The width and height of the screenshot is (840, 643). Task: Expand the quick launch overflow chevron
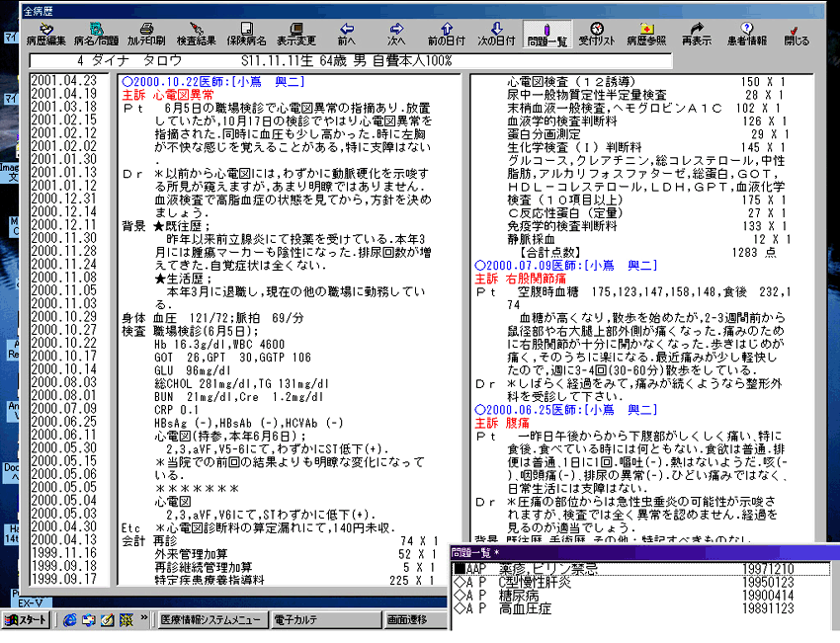(x=143, y=617)
